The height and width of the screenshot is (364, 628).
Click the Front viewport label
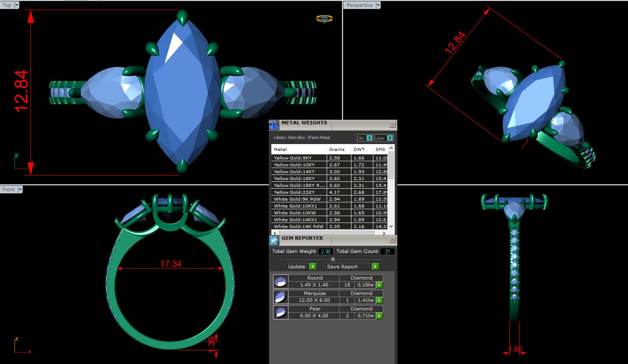[9, 190]
